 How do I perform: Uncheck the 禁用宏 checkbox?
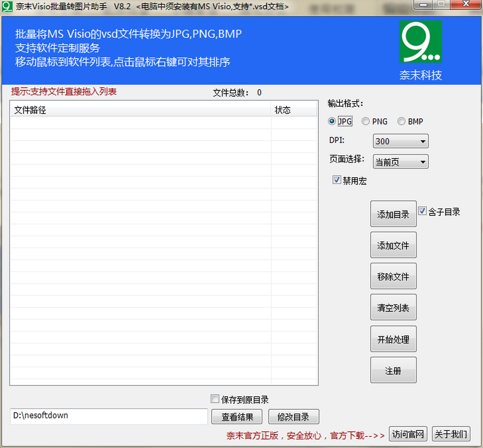click(x=336, y=180)
